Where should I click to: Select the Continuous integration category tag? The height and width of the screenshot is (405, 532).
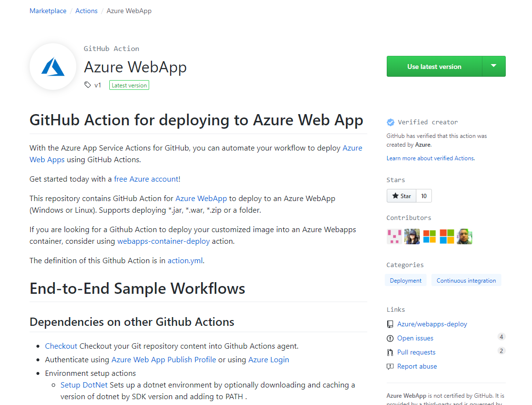click(466, 280)
